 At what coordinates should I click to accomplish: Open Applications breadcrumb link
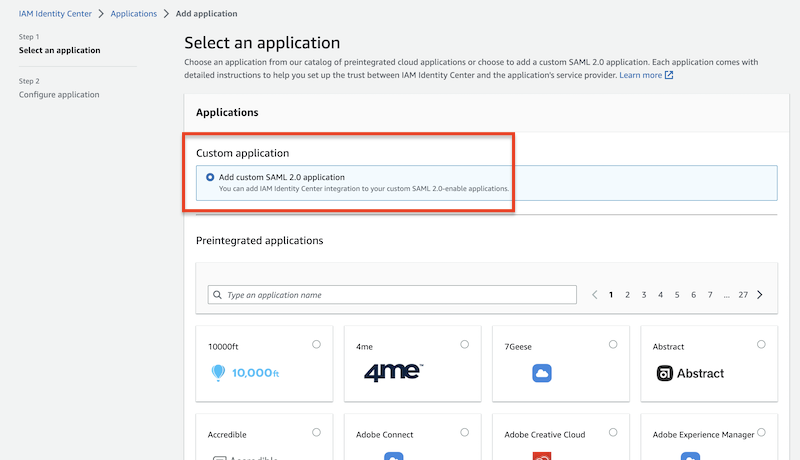coord(134,14)
